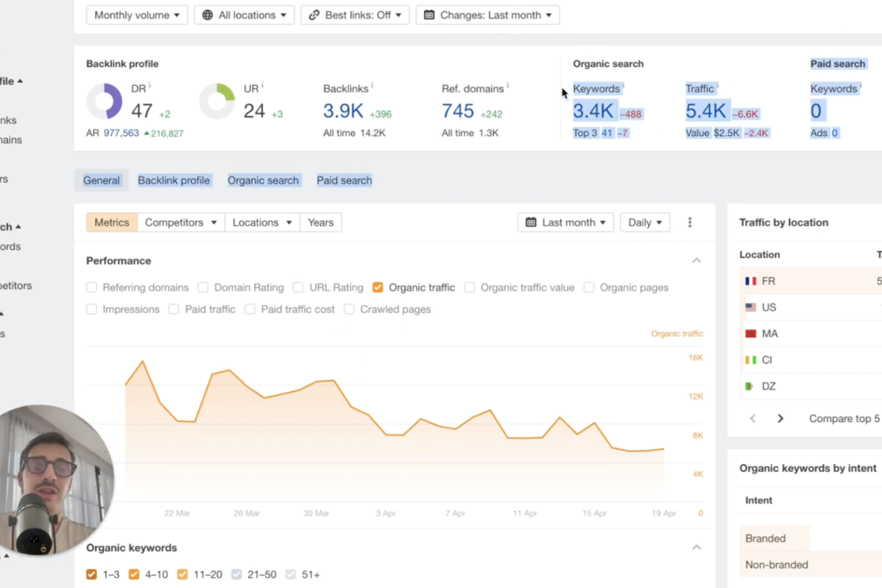Click the France flag icon

coord(750,281)
